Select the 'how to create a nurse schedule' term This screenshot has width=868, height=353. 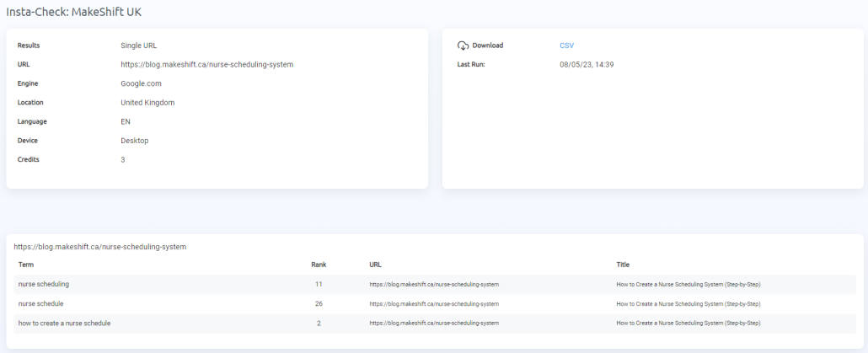64,324
